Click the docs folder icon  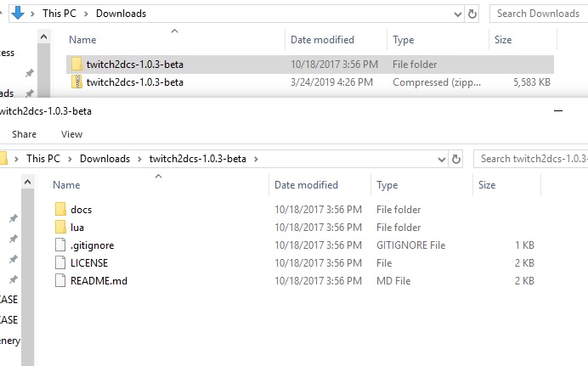point(60,209)
